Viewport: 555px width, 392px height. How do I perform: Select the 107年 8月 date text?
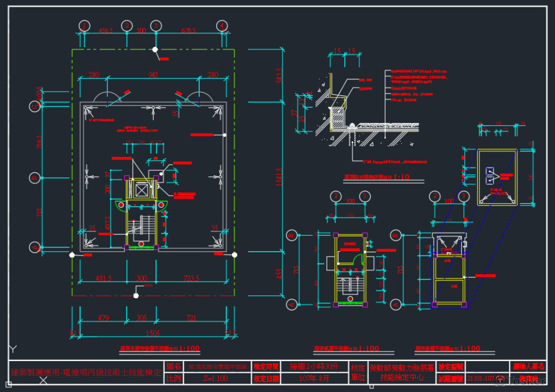click(x=314, y=379)
